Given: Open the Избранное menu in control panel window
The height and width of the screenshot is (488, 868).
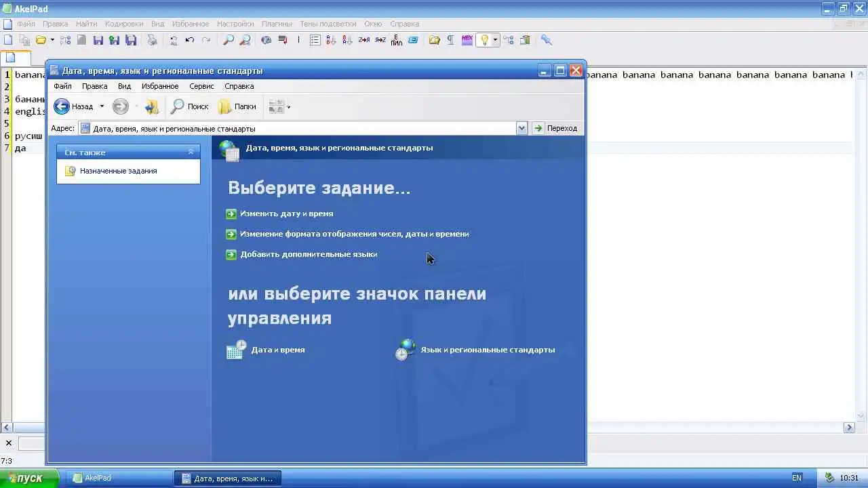Looking at the screenshot, I should coord(160,86).
